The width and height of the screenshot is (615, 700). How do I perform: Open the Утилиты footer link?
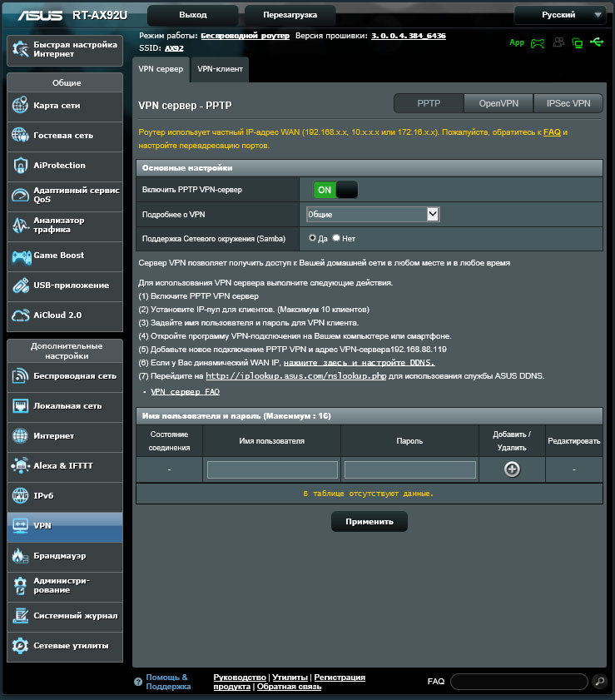tap(290, 678)
